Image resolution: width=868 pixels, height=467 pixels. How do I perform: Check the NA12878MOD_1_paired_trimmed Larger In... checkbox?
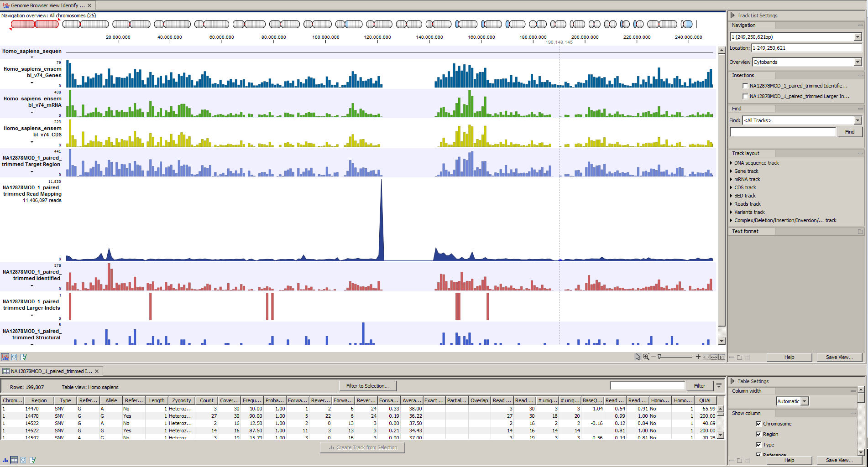(745, 96)
